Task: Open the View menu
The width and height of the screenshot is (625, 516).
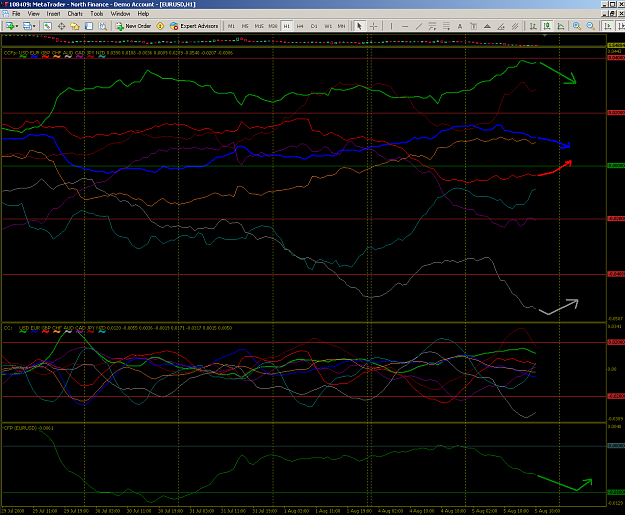Action: [x=33, y=14]
